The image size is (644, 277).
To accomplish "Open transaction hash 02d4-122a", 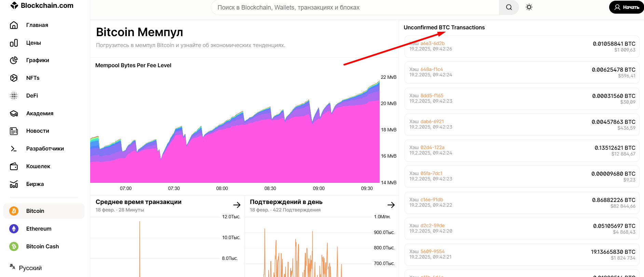I will [x=433, y=147].
